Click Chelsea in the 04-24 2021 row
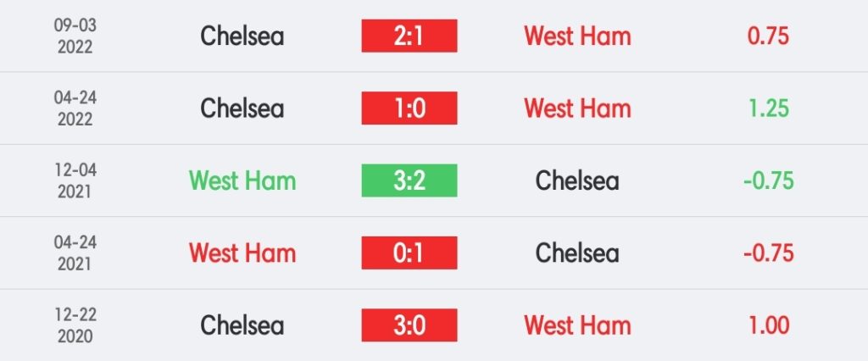This screenshot has width=868, height=361. pyautogui.click(x=576, y=253)
